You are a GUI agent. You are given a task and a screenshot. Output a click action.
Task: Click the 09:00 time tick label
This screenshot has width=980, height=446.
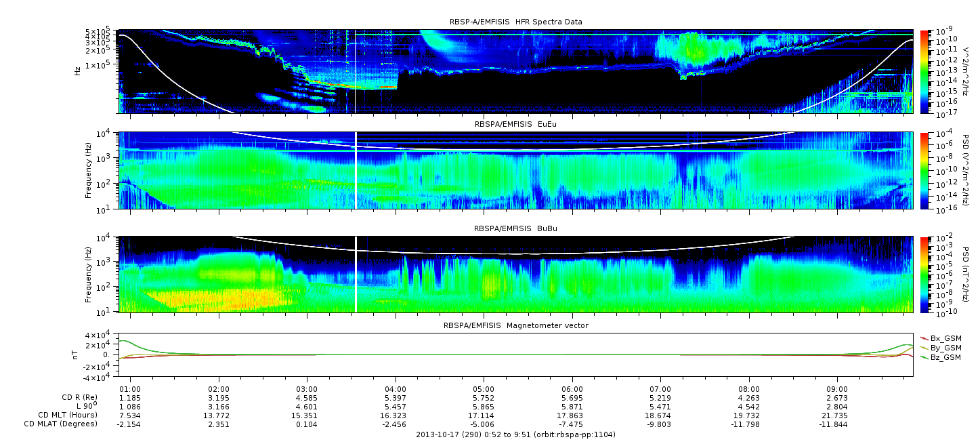(x=837, y=388)
